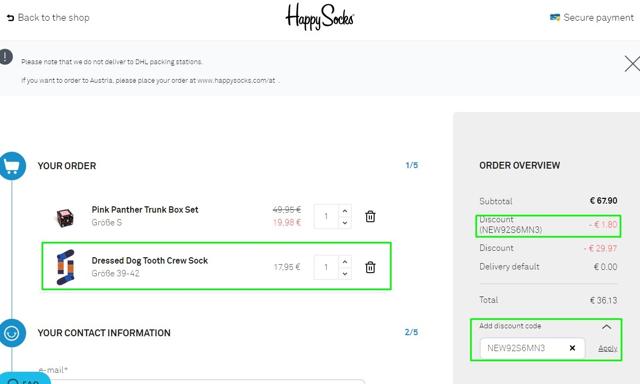Select the Austria ordering notice text

pos(151,80)
